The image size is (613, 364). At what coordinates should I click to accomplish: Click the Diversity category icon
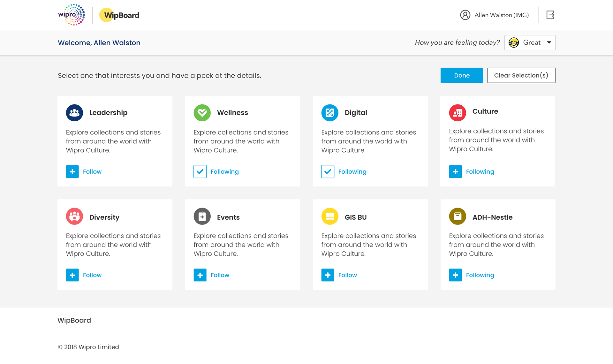pyautogui.click(x=74, y=216)
